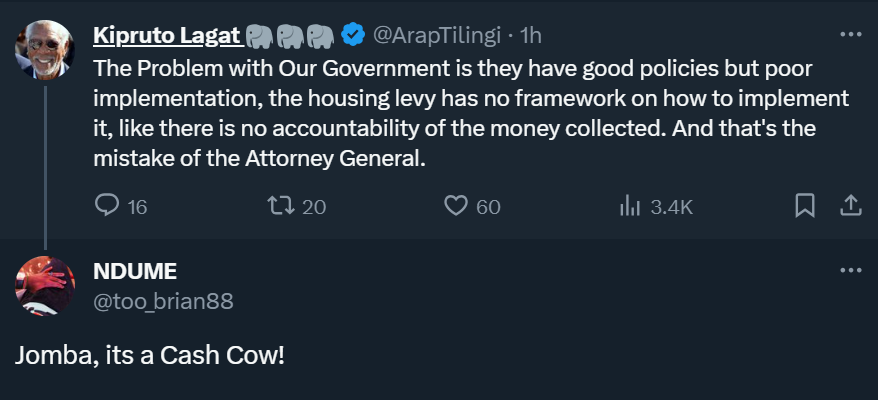Open NDUME's profile avatar
The image size is (878, 400).
coord(45,286)
